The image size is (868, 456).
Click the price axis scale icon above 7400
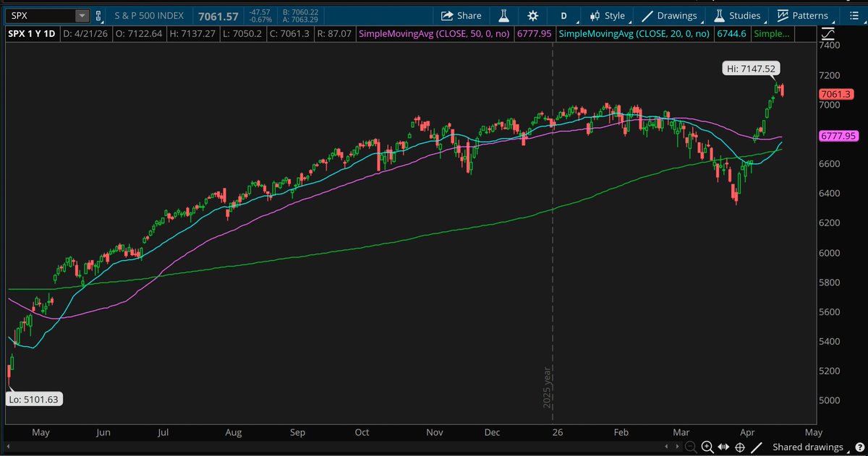pos(829,33)
